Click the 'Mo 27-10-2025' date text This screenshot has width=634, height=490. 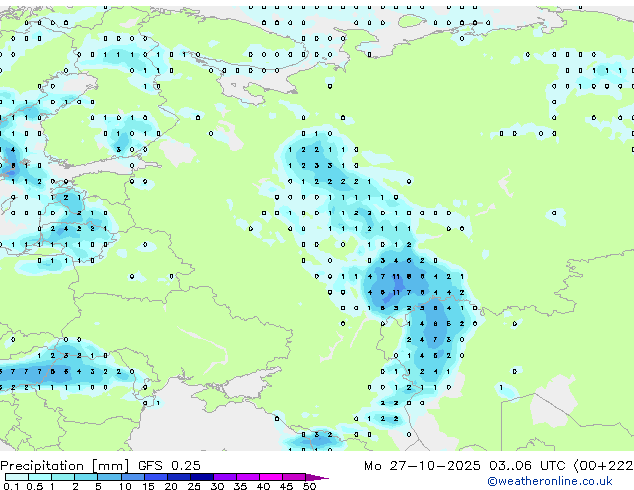coord(422,466)
